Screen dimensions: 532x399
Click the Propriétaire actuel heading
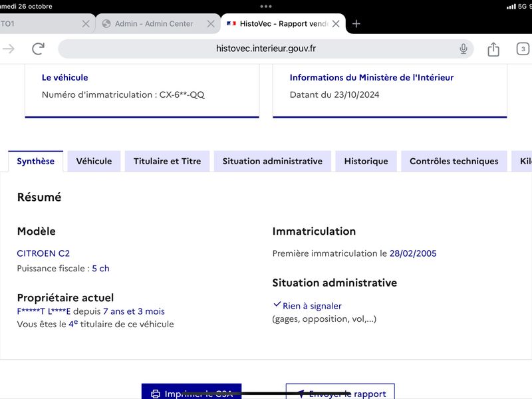65,297
